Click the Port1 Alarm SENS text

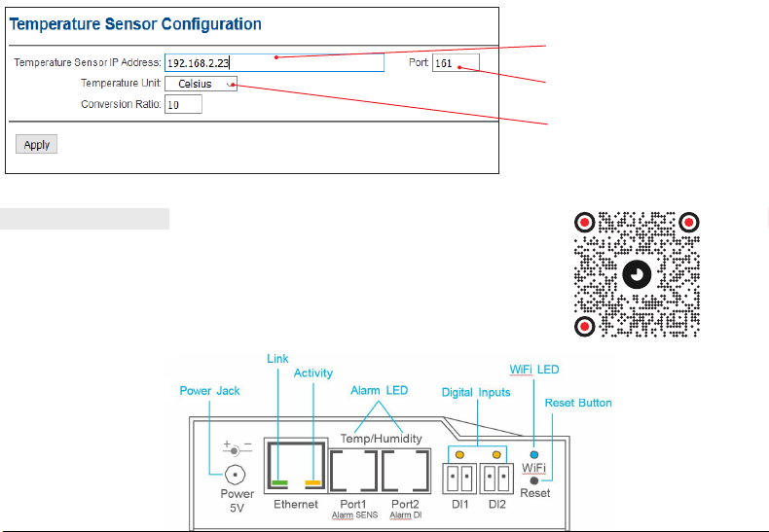coord(354,509)
